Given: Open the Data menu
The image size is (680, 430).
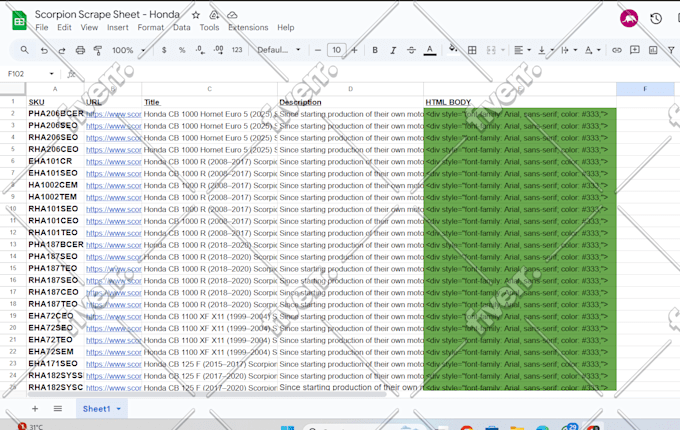Looking at the screenshot, I should (182, 27).
